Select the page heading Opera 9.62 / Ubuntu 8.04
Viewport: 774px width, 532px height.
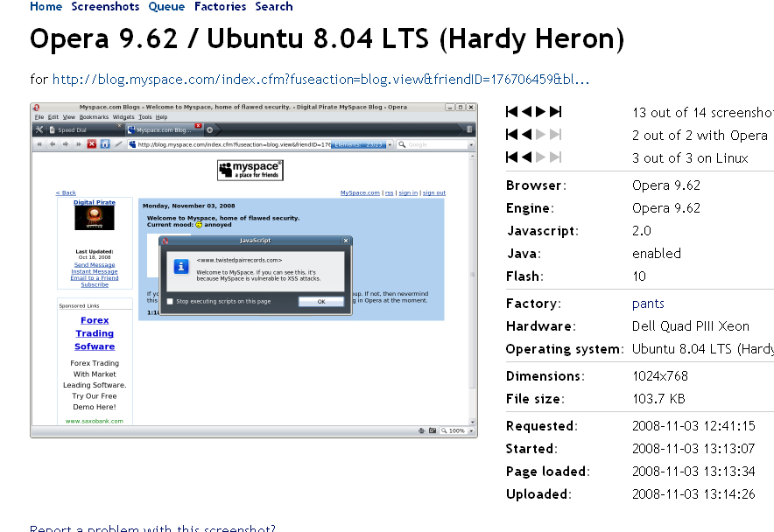click(327, 38)
